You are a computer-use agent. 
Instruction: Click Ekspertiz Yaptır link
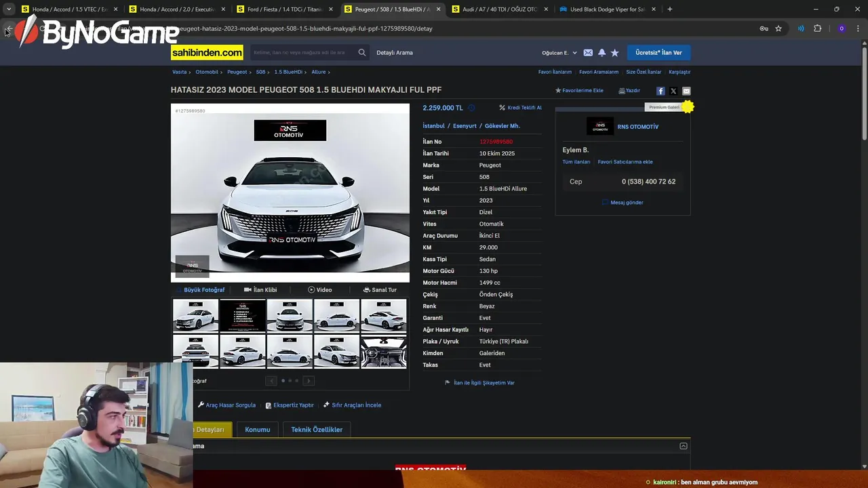(x=290, y=405)
